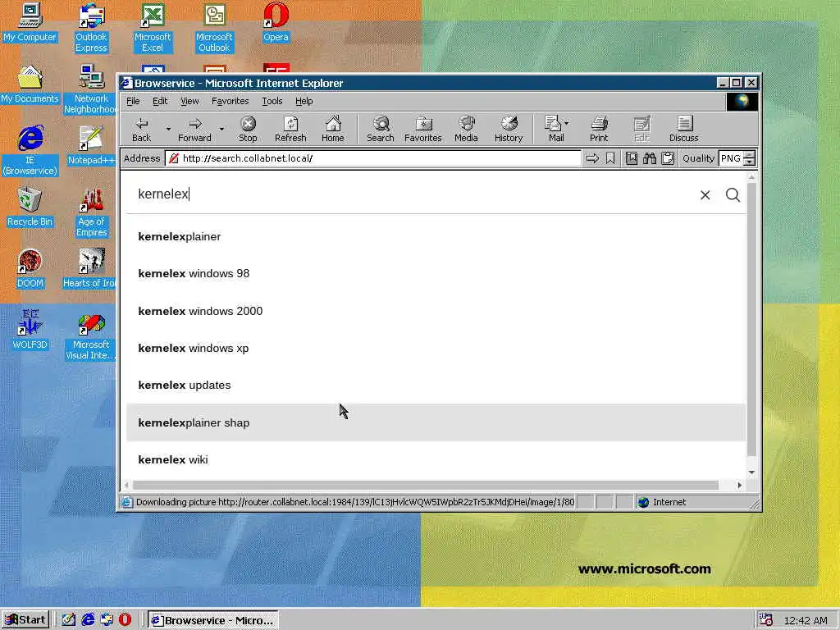
Task: Click the system tray clock 12:42 AM
Action: [806, 620]
